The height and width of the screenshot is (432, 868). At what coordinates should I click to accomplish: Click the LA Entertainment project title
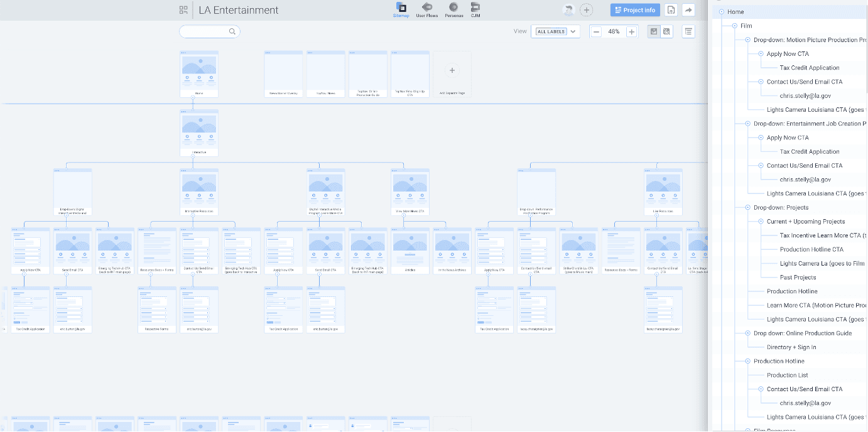239,10
